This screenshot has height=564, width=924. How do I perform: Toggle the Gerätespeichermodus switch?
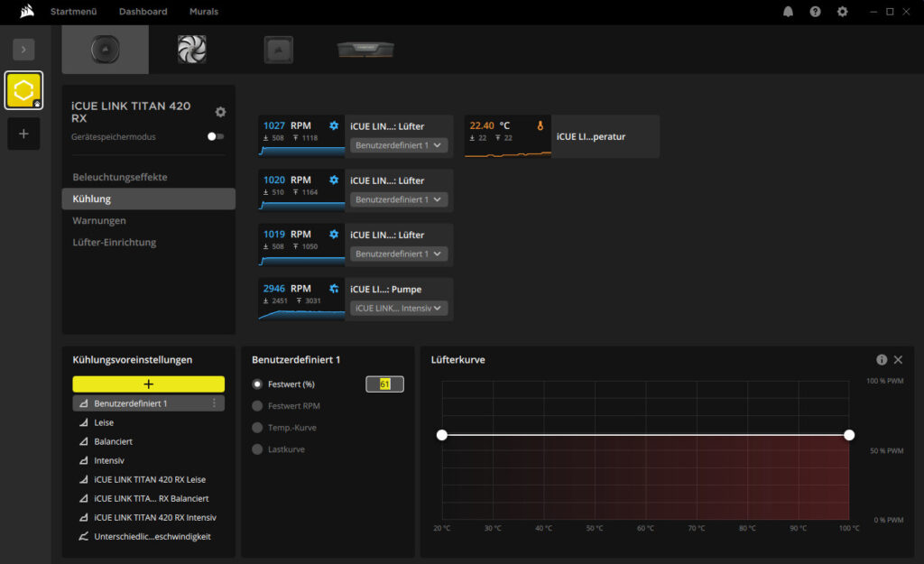point(215,136)
